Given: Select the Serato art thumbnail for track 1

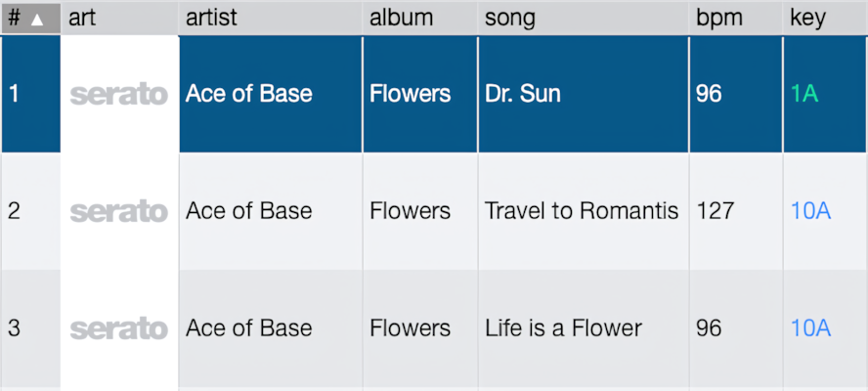Looking at the screenshot, I should tap(119, 95).
